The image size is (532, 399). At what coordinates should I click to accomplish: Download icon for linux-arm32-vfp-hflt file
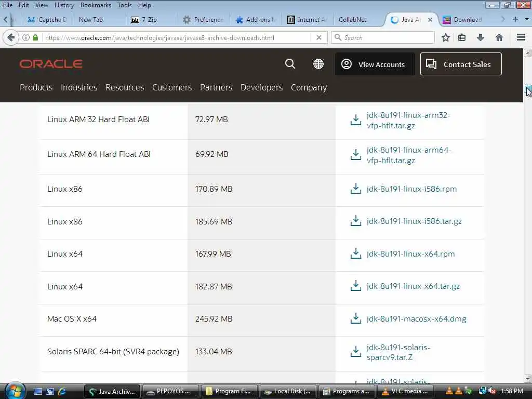[355, 120]
